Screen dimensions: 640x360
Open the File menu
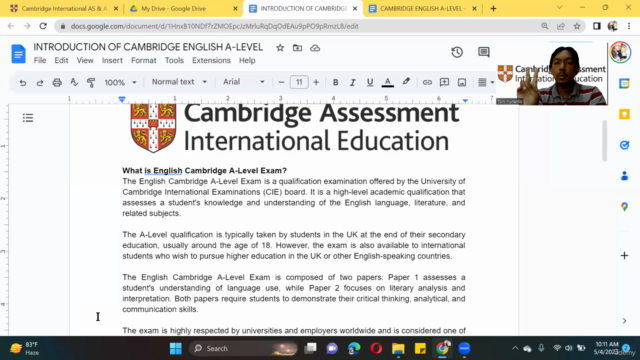(40, 60)
